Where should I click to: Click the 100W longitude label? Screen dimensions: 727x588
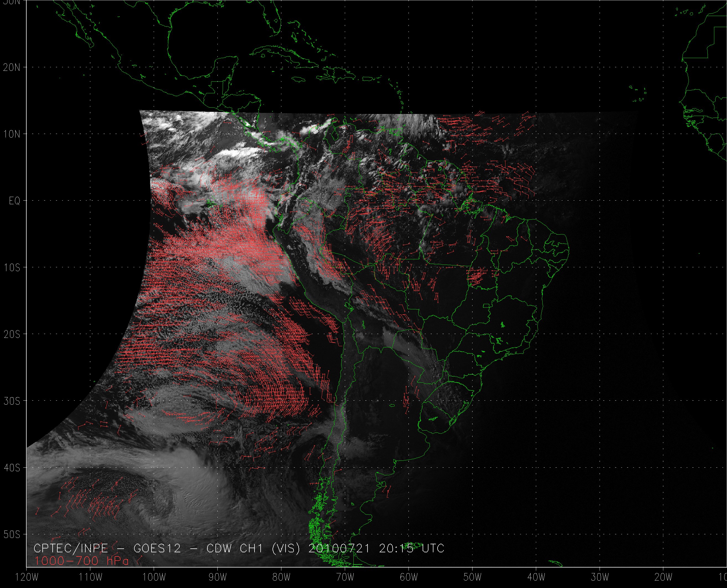point(154,577)
